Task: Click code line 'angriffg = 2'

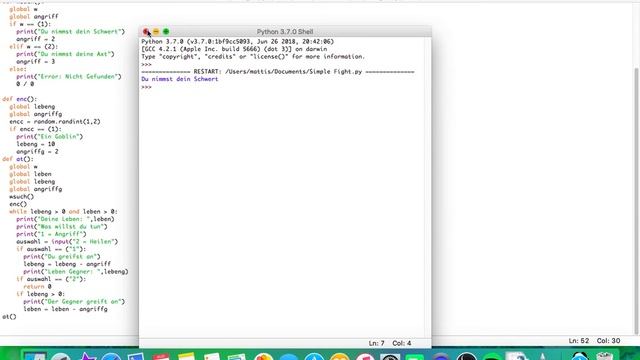Action: click(37, 151)
